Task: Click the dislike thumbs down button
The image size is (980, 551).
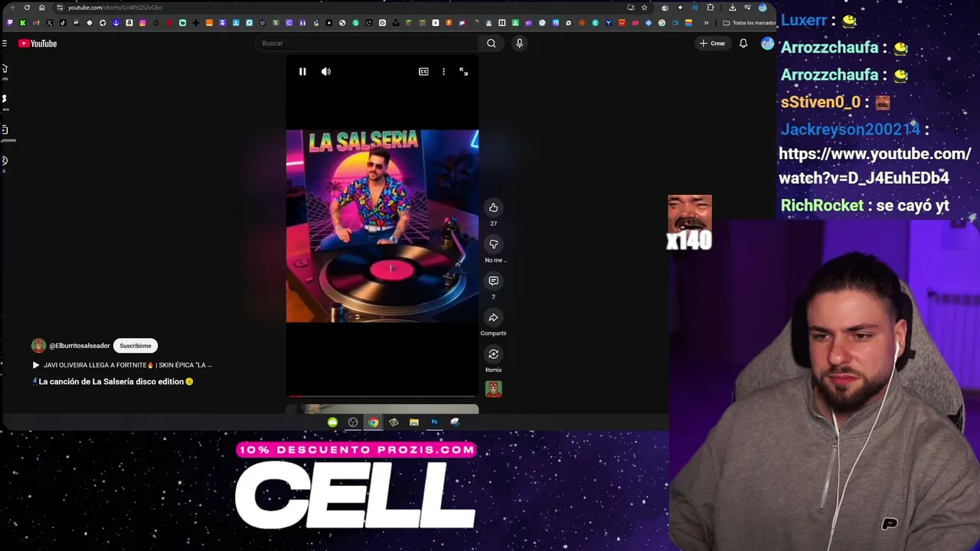Action: (x=494, y=244)
